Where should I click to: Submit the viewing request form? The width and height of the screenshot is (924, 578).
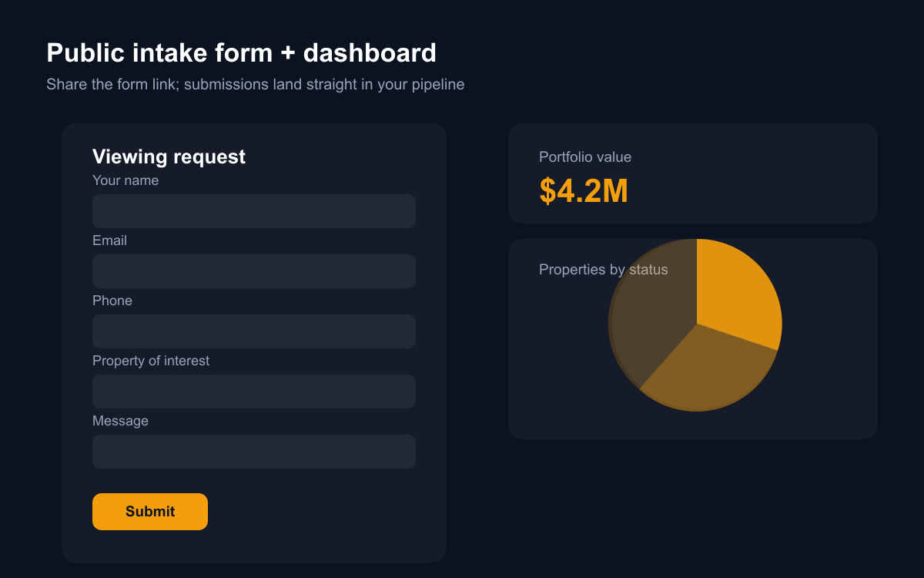click(150, 512)
